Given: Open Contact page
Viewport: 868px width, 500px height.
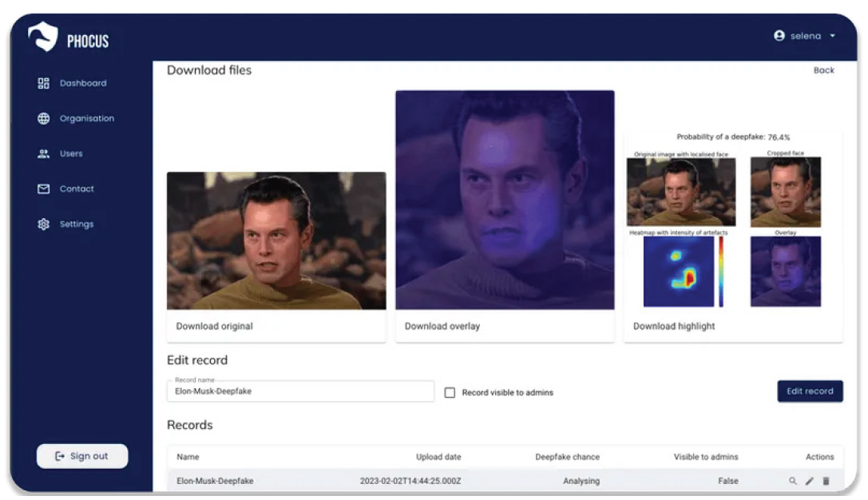Looking at the screenshot, I should tap(77, 188).
